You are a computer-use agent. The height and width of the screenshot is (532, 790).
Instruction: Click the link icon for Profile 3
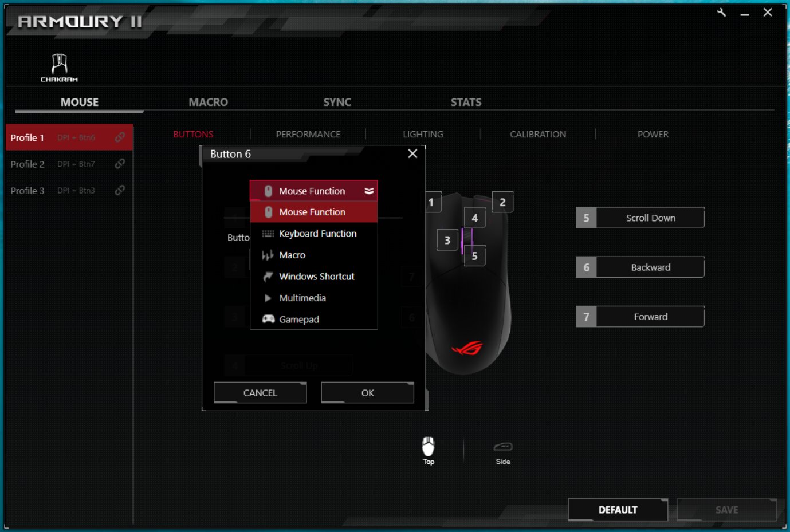click(x=120, y=190)
